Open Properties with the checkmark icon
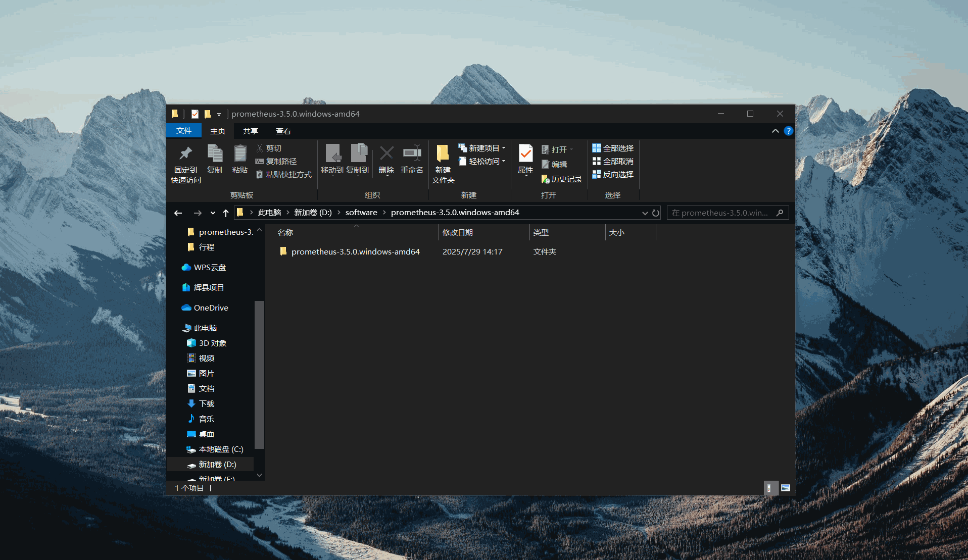Screen dimensions: 968x560 click(525, 154)
